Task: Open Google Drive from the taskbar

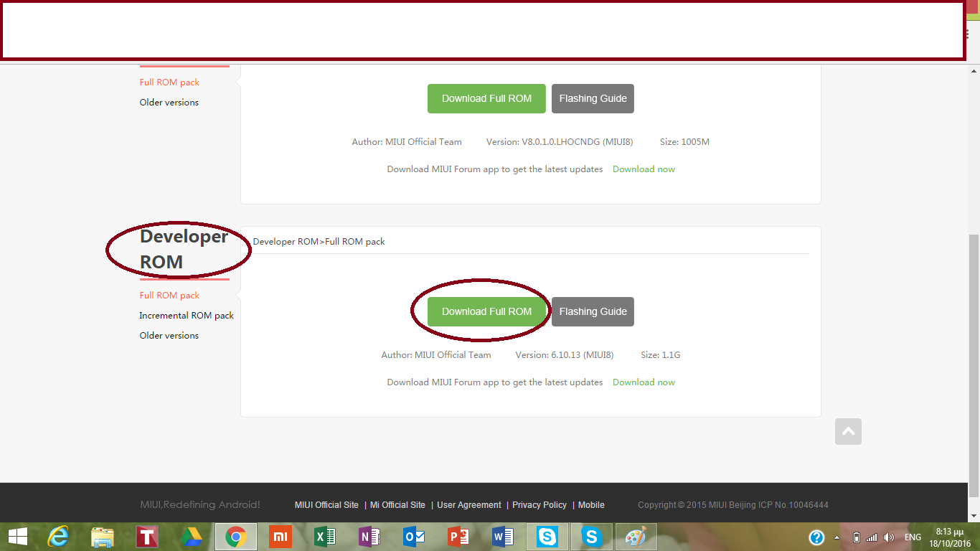Action: click(192, 537)
